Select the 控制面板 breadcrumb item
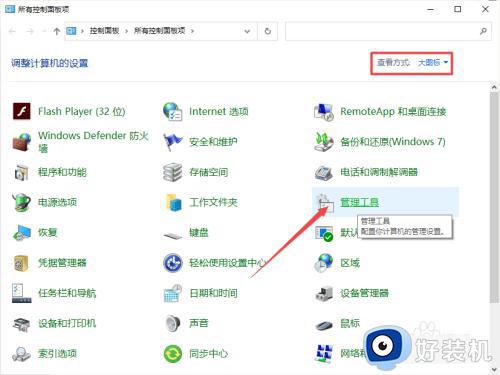Image resolution: width=500 pixels, height=375 pixels. click(x=104, y=31)
